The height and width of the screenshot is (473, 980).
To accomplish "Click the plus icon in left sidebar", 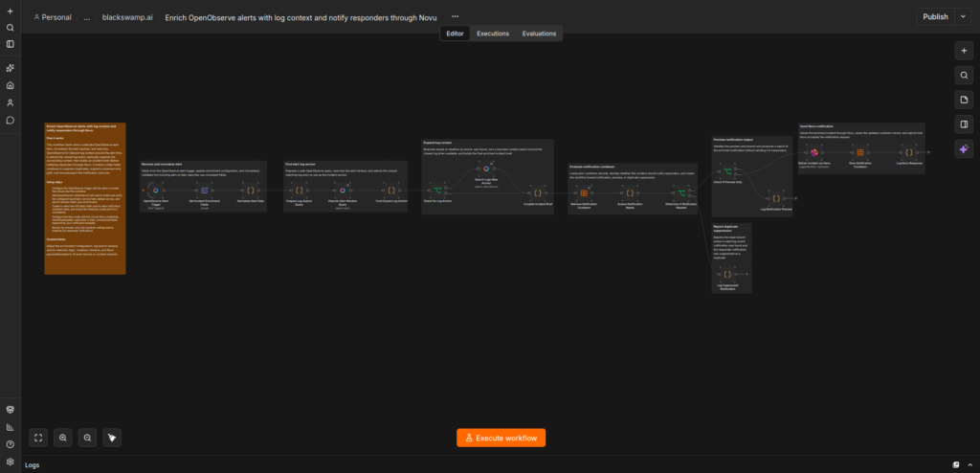I will coord(10,11).
